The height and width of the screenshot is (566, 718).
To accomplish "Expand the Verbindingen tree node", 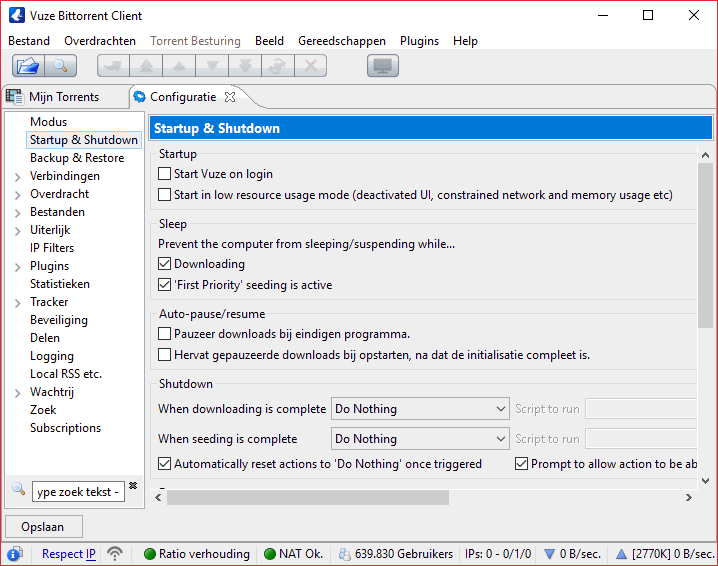I will [x=17, y=177].
